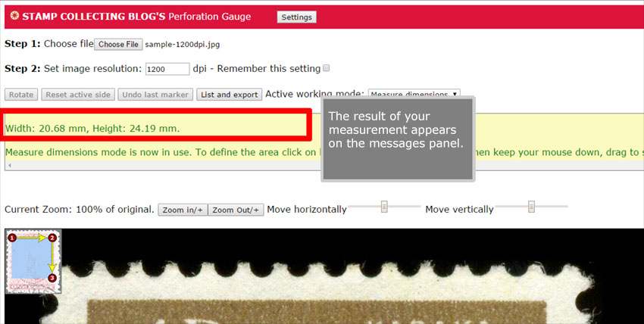Image resolution: width=644 pixels, height=324 pixels.
Task: Click the Move horizontally slider handle
Action: [x=385, y=207]
